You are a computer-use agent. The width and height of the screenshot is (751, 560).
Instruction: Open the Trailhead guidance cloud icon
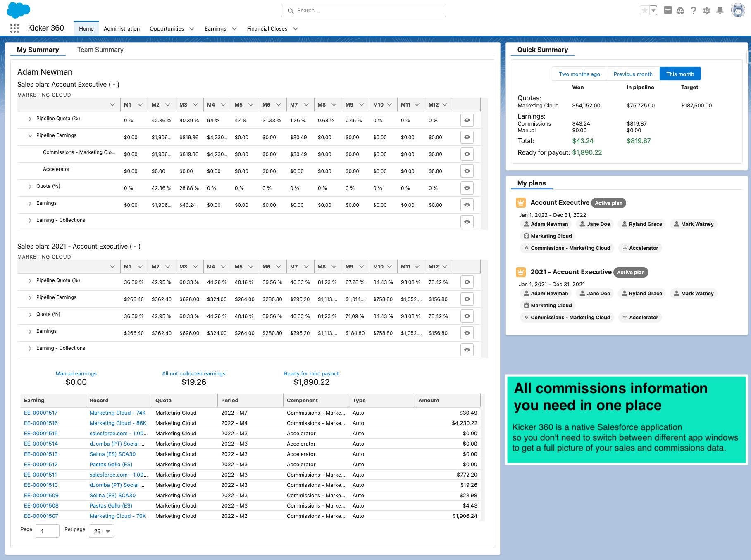pyautogui.click(x=680, y=11)
